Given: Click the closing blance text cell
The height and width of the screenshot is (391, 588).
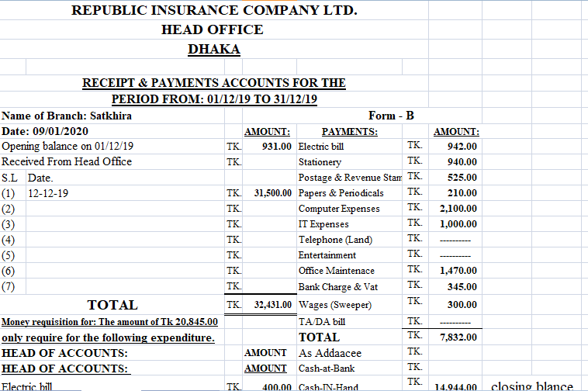Looking at the screenshot, I should tap(532, 386).
